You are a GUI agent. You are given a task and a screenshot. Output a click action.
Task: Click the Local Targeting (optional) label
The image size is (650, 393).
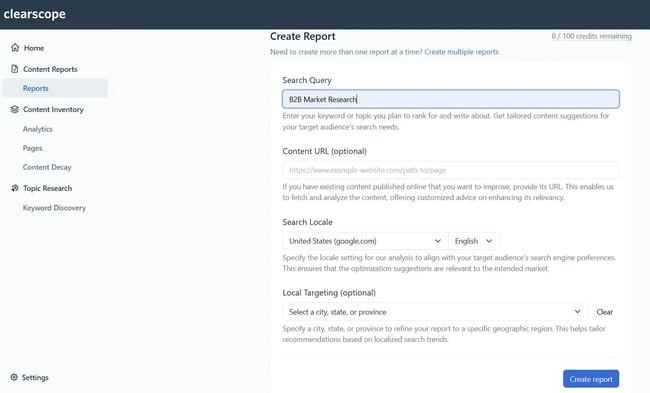tap(329, 293)
